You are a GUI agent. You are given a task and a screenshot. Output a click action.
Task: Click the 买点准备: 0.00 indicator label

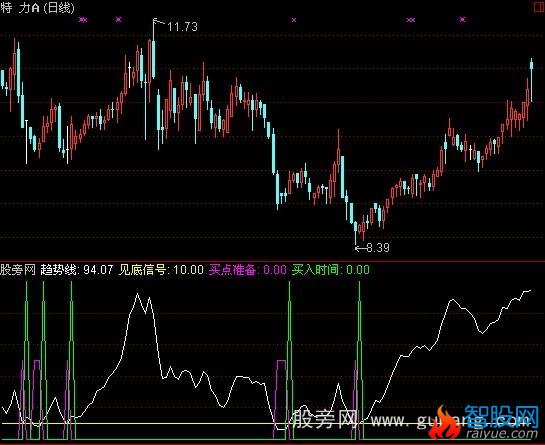(x=248, y=269)
